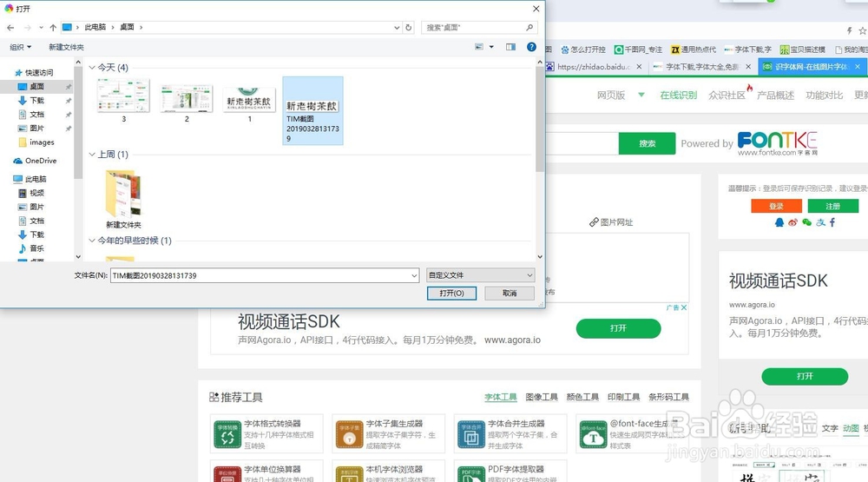Open 众识社区 nav item
Screen dimensions: 868x482
[727, 96]
